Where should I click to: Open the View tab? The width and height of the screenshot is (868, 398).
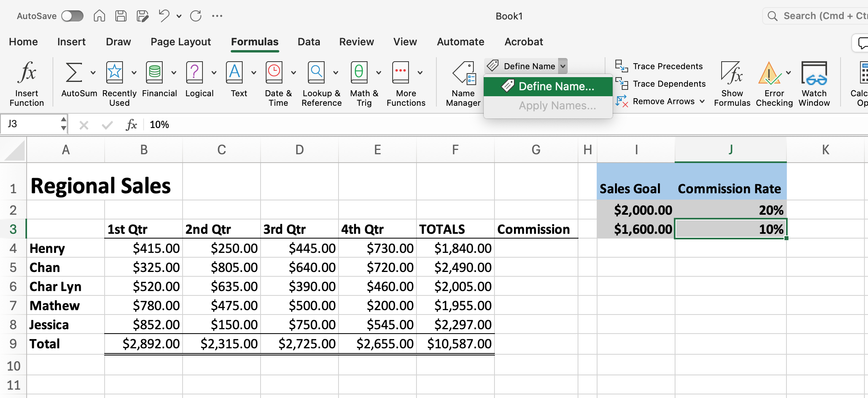point(405,42)
